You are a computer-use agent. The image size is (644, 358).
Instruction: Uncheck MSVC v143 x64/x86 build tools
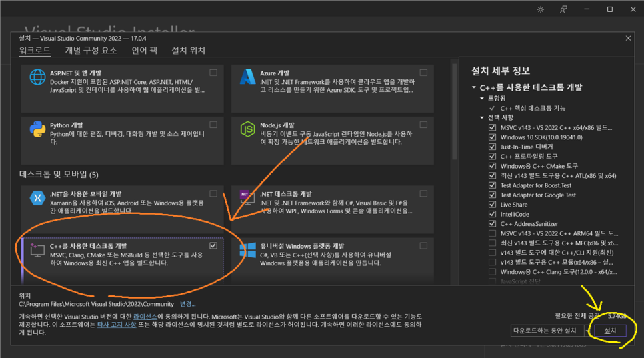click(x=492, y=127)
